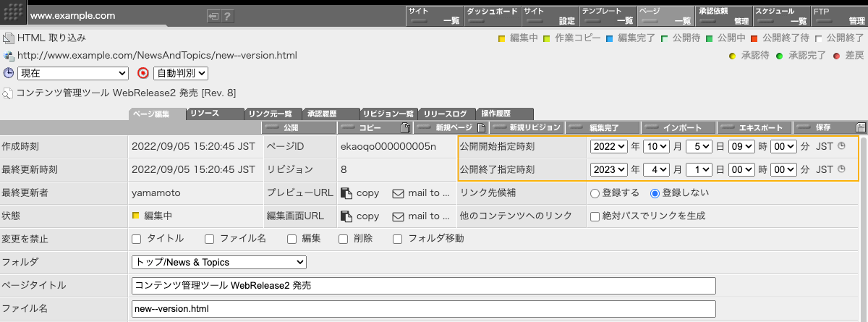
Task: Tick the フォルダ移動 checkbox
Action: tap(398, 239)
